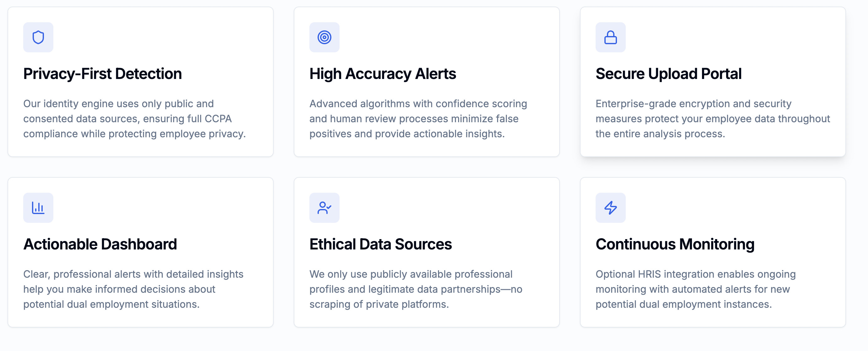This screenshot has height=351, width=868.
Task: Click the shield icon for Privacy-First Detection
Action: point(38,37)
